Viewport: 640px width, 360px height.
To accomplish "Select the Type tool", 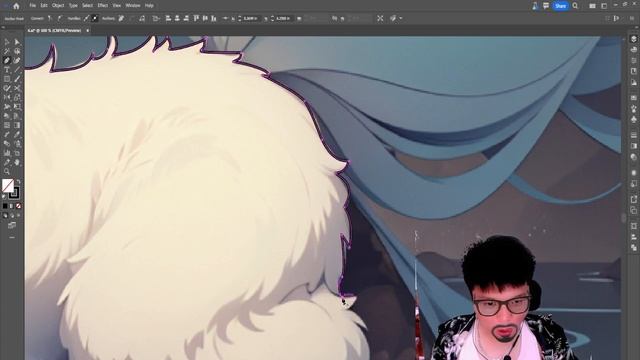I will coord(7,70).
